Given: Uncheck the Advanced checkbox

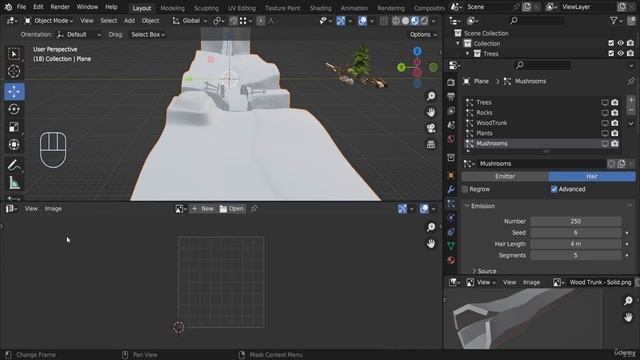Looking at the screenshot, I should click(554, 189).
